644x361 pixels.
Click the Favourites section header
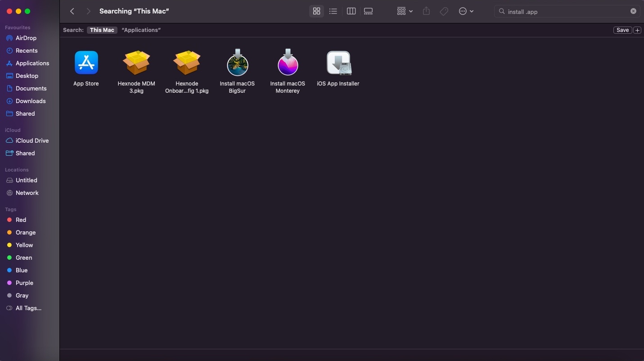(18, 27)
